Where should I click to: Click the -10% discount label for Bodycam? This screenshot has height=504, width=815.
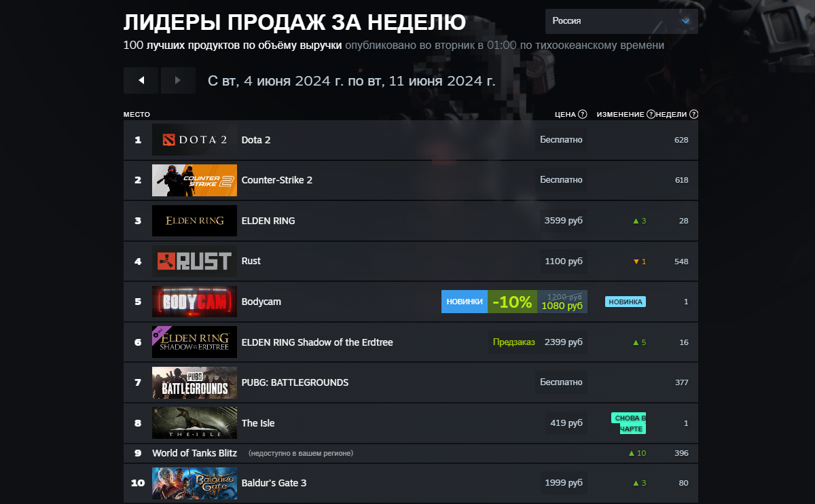coord(513,302)
